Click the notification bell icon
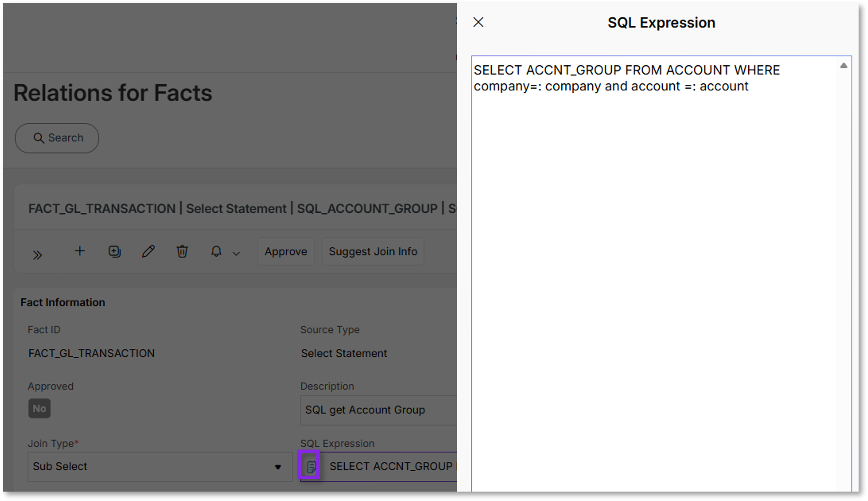Screen dimensions: 868x501 pos(216,251)
